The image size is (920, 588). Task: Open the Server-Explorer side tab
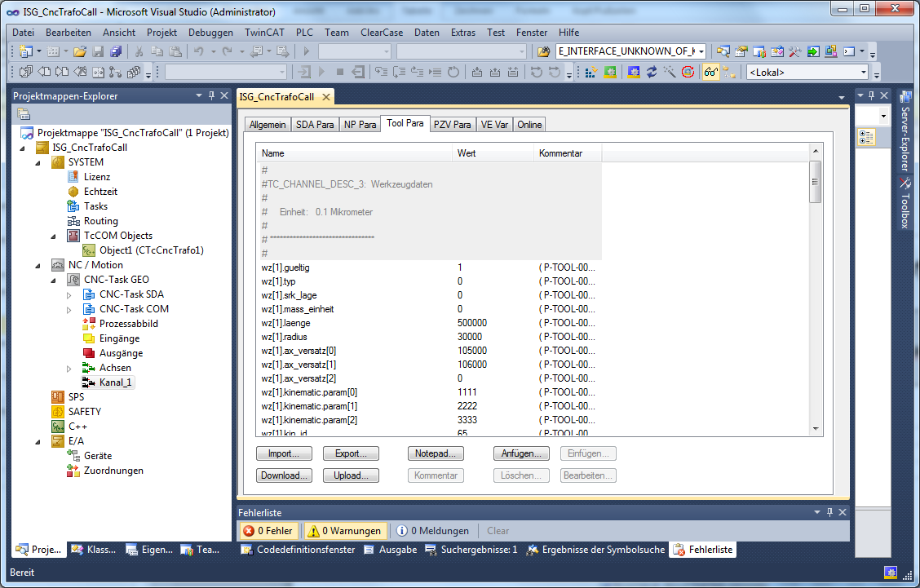coord(905,131)
